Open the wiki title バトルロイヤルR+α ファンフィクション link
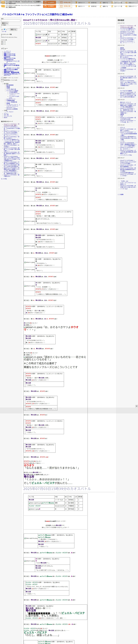This screenshot has height=644, width=138. pos(37,14)
